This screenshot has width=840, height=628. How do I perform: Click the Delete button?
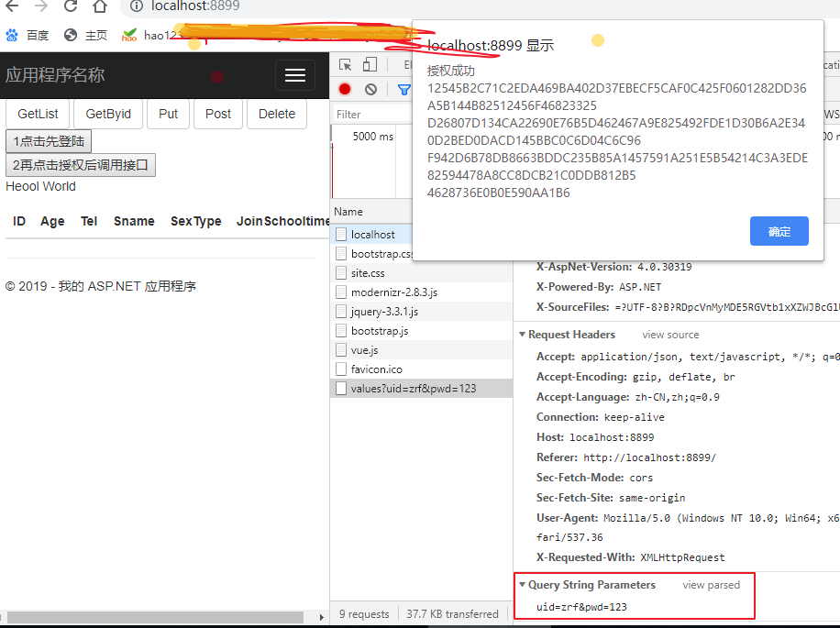(x=277, y=114)
